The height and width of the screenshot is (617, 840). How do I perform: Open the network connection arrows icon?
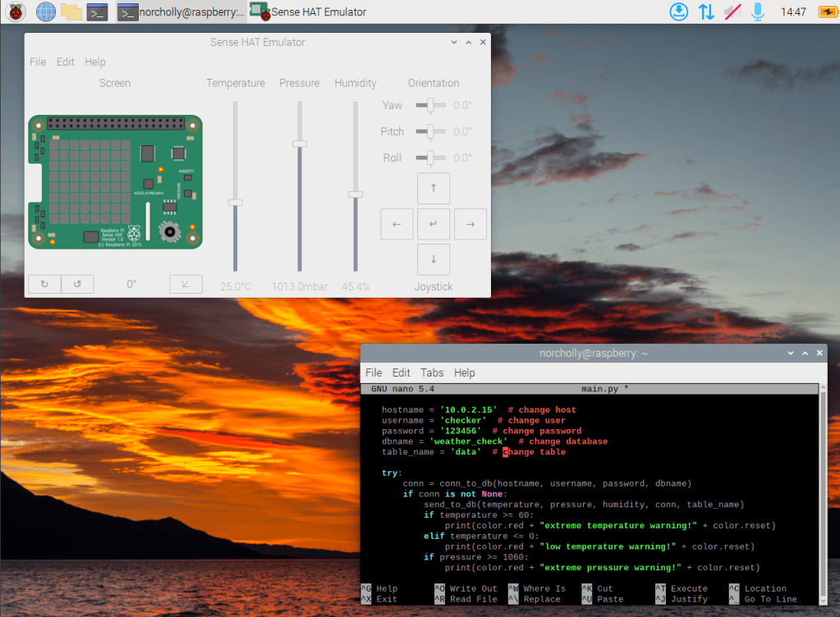coord(705,11)
